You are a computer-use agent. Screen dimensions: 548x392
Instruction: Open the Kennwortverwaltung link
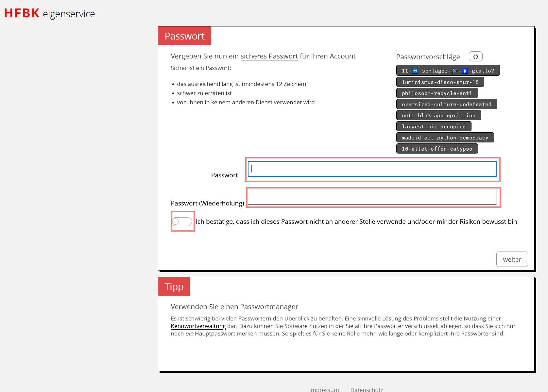pos(198,326)
